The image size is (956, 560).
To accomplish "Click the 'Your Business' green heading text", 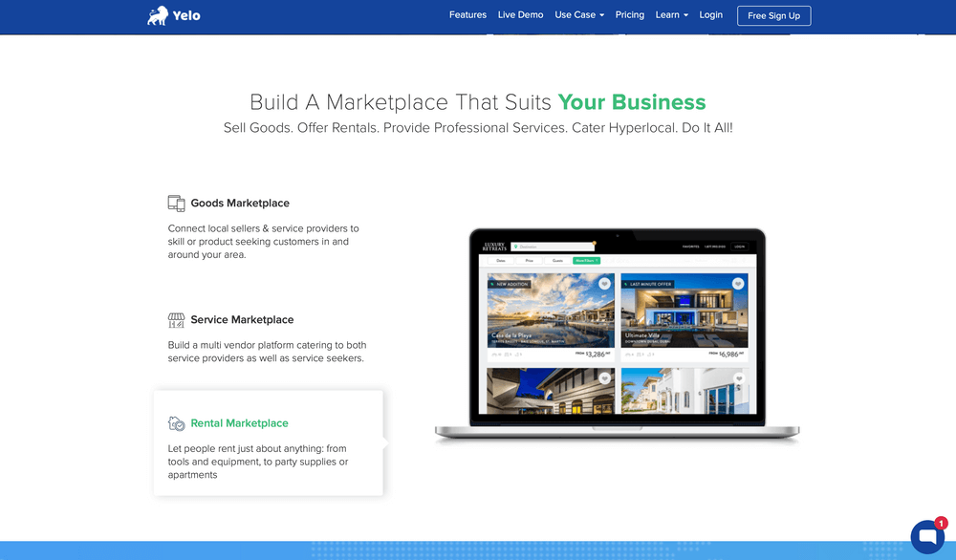I will pyautogui.click(x=632, y=102).
